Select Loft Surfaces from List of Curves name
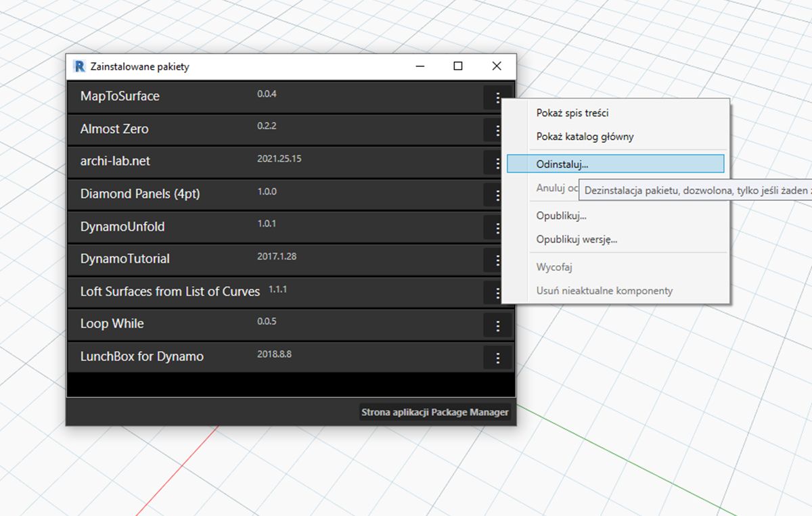Image resolution: width=812 pixels, height=516 pixels. [x=170, y=291]
